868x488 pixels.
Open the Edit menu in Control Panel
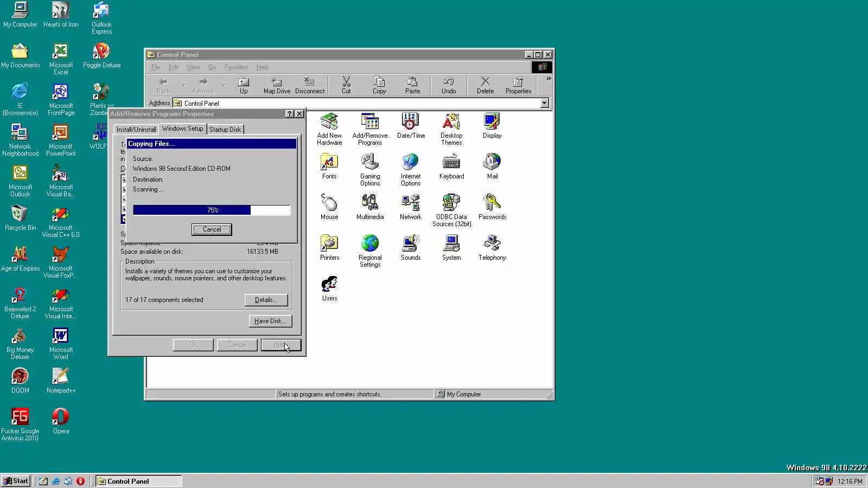(x=173, y=67)
